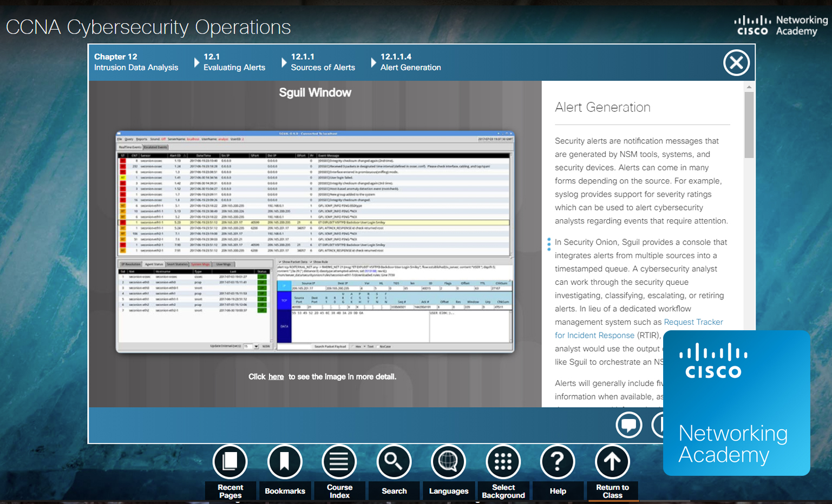Image resolution: width=832 pixels, height=504 pixels.
Task: Click the Search label in bottom bar
Action: click(394, 491)
